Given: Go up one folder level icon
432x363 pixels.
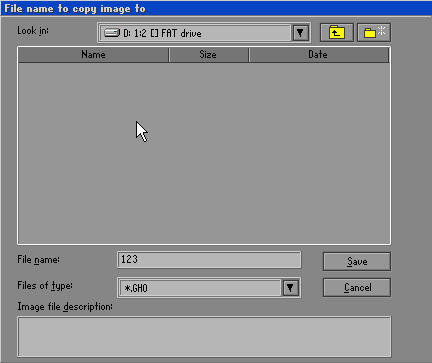Looking at the screenshot, I should coord(337,32).
